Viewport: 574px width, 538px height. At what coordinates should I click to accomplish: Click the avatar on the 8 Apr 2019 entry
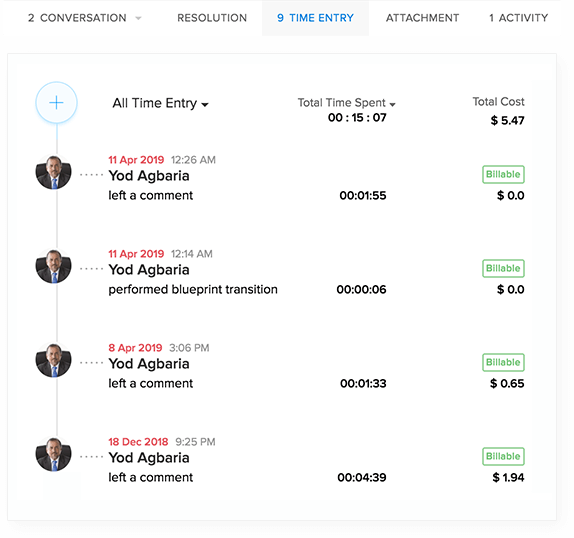(x=53, y=360)
